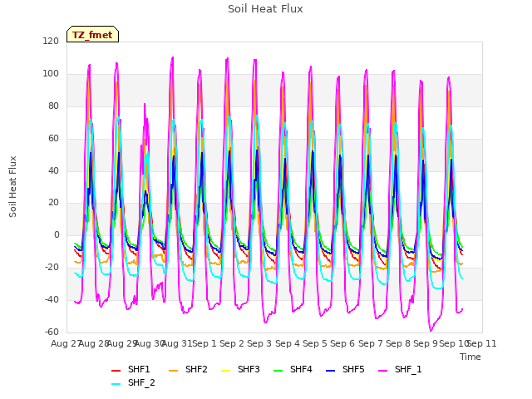
Task: Select the SHF4 legend label
Action: pos(301,369)
